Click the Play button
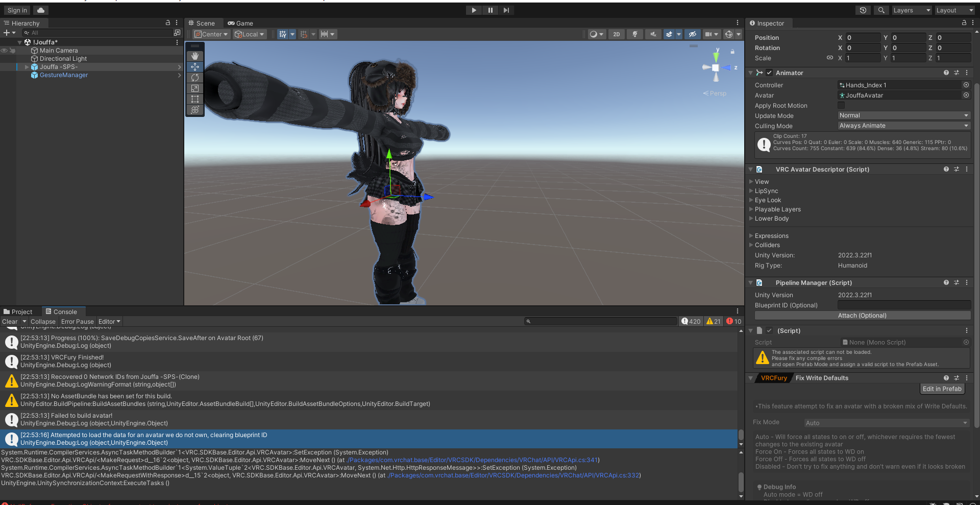 pos(474,10)
